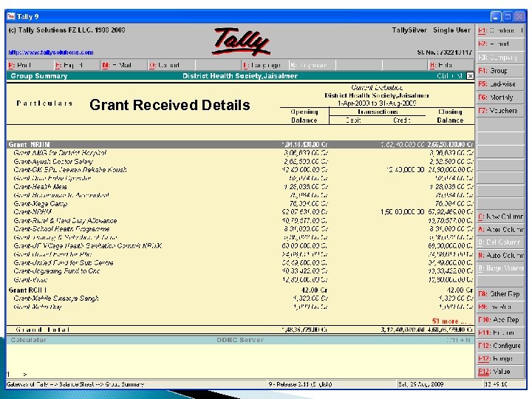Click the F9 button in right panel
532x399 pixels.
tap(500, 307)
